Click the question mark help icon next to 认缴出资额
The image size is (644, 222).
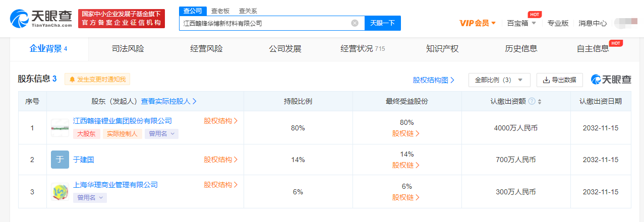(x=532, y=101)
